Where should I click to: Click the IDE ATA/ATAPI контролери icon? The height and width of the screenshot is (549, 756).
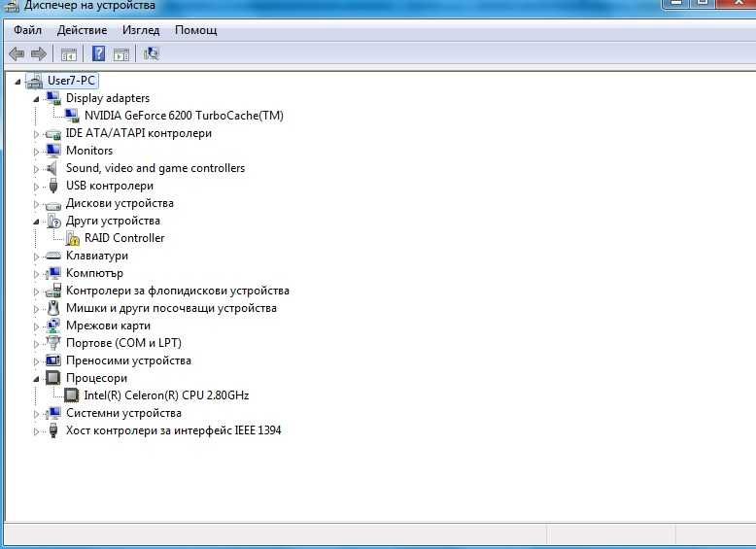(53, 134)
